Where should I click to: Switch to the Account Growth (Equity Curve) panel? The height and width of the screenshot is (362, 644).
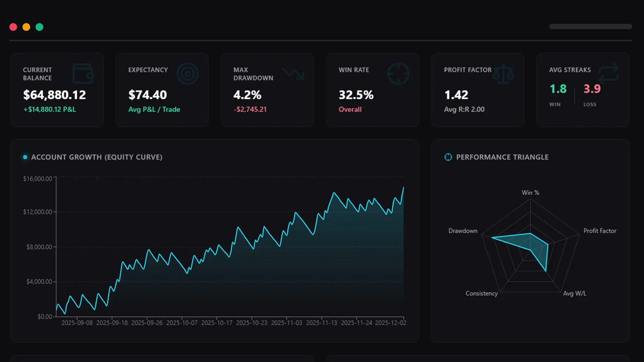(x=215, y=241)
